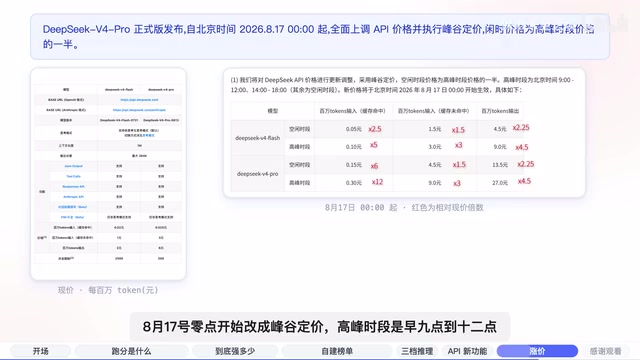640x360 pixels.
Task: Open the new peak-valley pricing table image
Action: [404, 133]
